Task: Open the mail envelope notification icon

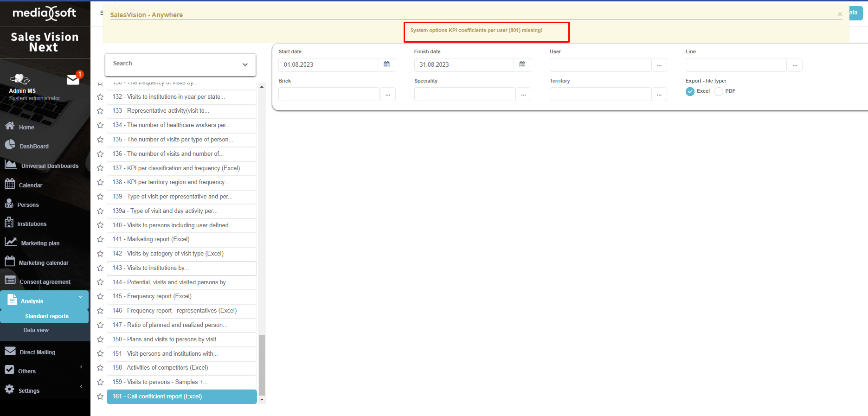Action: (73, 80)
